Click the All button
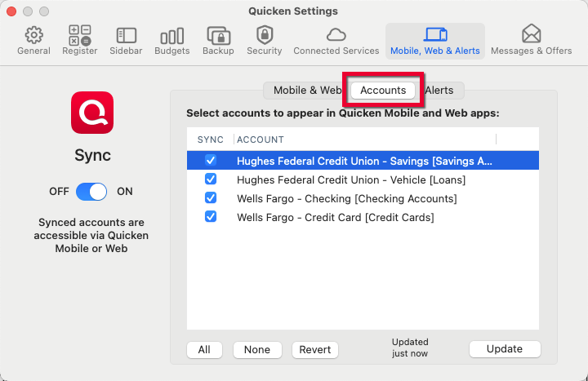The height and width of the screenshot is (381, 588). pyautogui.click(x=204, y=349)
